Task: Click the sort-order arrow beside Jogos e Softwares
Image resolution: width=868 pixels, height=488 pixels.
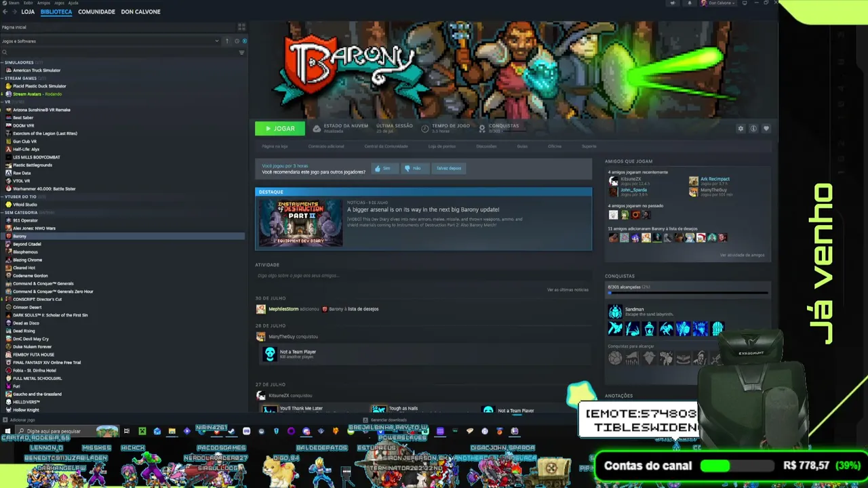Action: [229, 41]
